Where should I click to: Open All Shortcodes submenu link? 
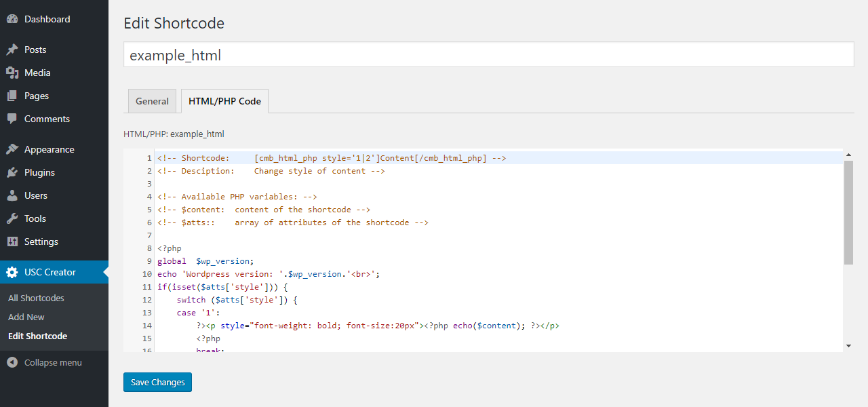point(36,298)
